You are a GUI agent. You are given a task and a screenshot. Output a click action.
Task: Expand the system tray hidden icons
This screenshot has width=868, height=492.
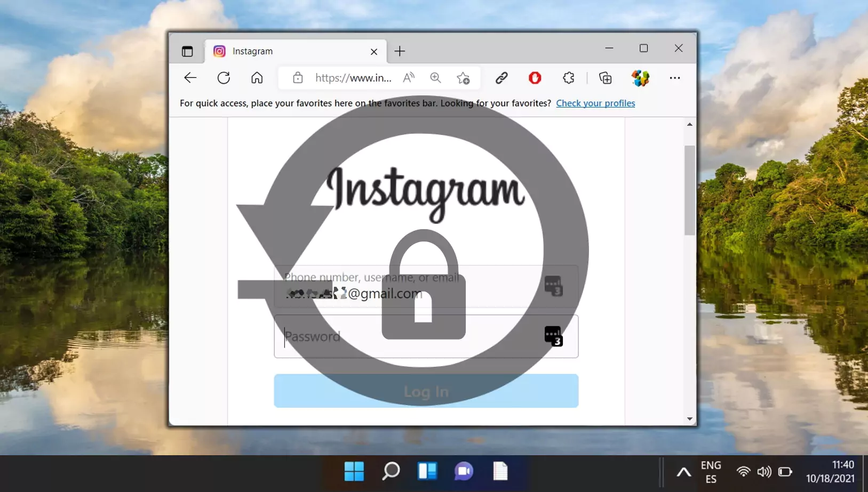(x=683, y=472)
